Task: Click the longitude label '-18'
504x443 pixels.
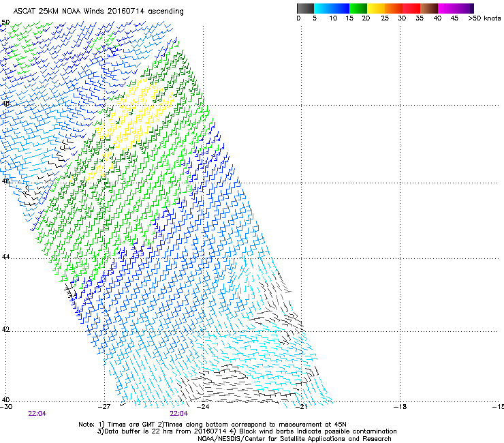Action: point(400,407)
